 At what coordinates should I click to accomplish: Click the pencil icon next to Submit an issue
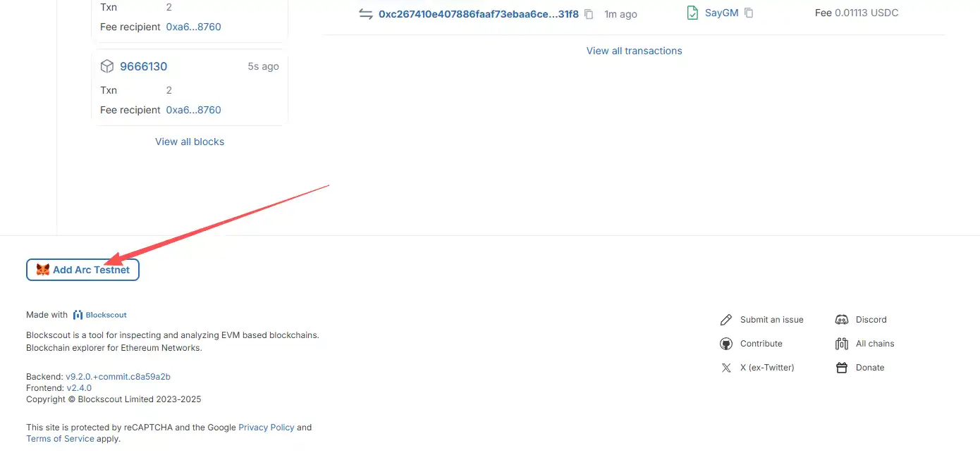coord(726,319)
